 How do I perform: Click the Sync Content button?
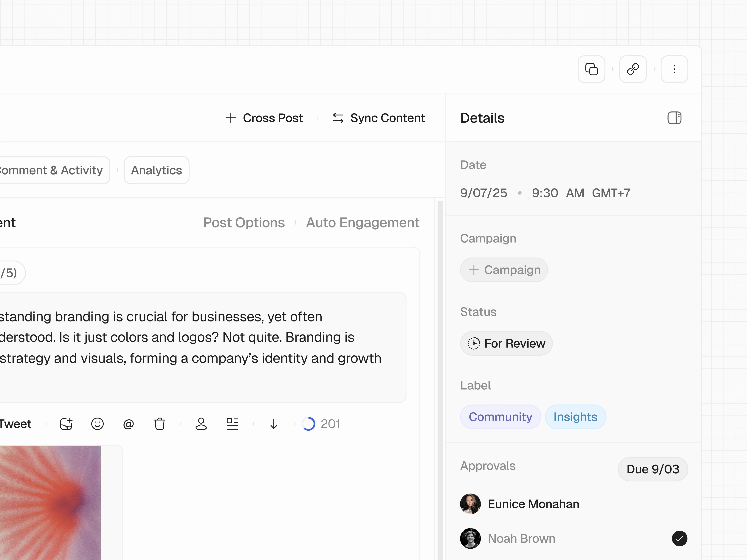tap(379, 118)
